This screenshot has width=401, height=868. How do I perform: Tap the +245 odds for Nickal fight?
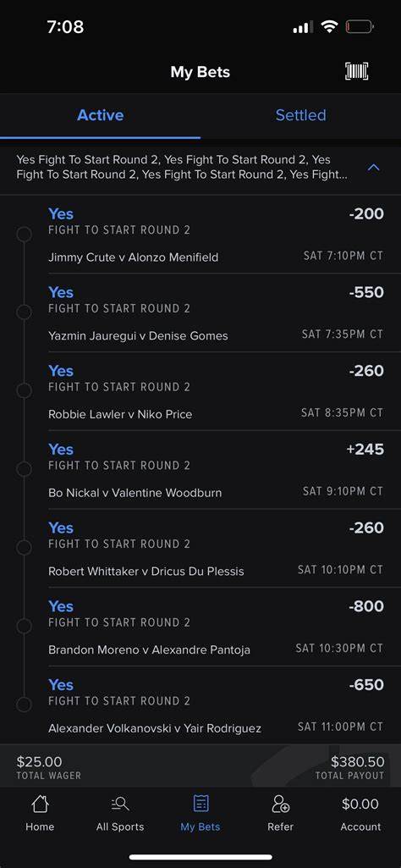pos(365,449)
